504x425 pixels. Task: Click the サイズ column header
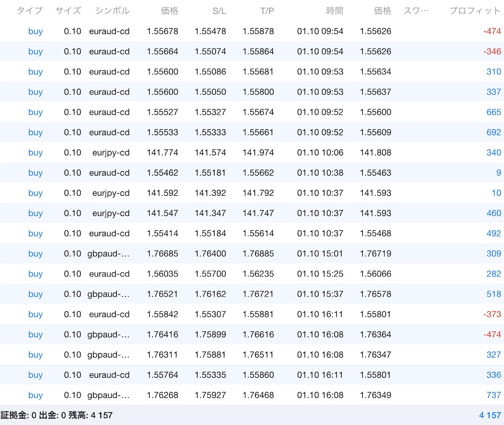pyautogui.click(x=68, y=11)
